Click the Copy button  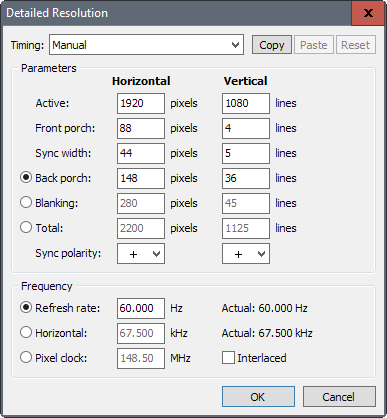(272, 45)
